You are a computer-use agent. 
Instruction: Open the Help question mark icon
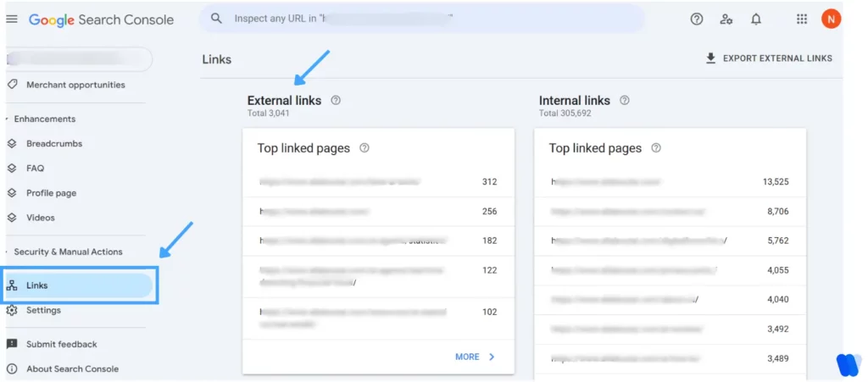click(697, 19)
